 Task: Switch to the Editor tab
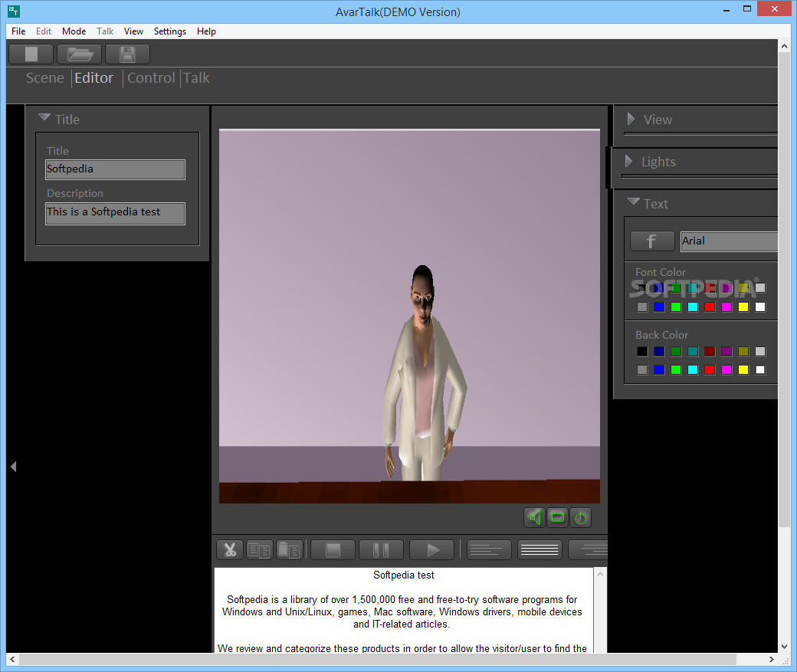tap(94, 77)
